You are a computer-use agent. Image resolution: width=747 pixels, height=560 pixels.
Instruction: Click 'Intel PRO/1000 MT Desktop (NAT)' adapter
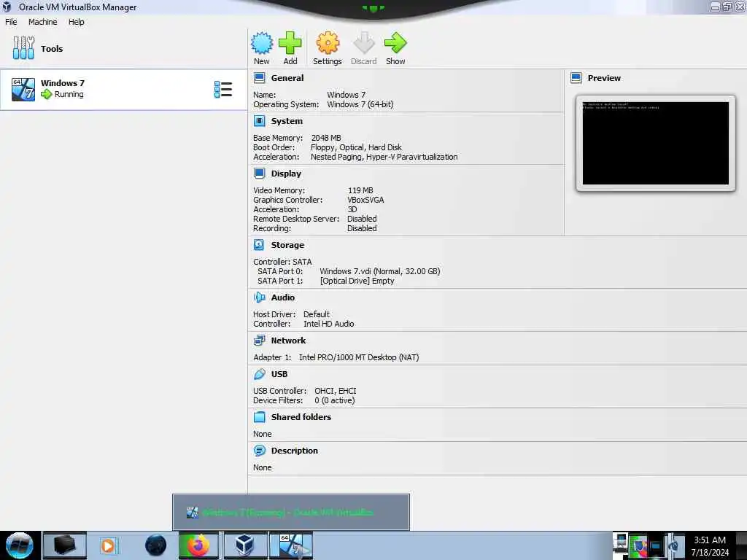(359, 357)
